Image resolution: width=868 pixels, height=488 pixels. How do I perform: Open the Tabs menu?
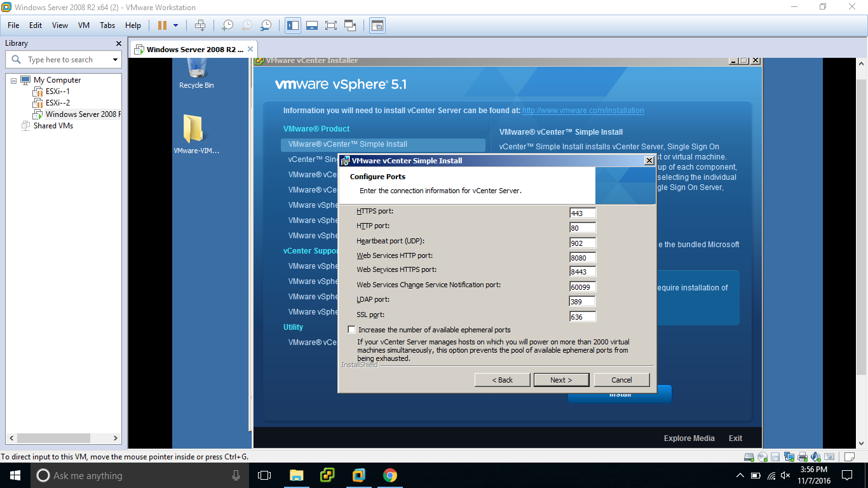tap(107, 25)
